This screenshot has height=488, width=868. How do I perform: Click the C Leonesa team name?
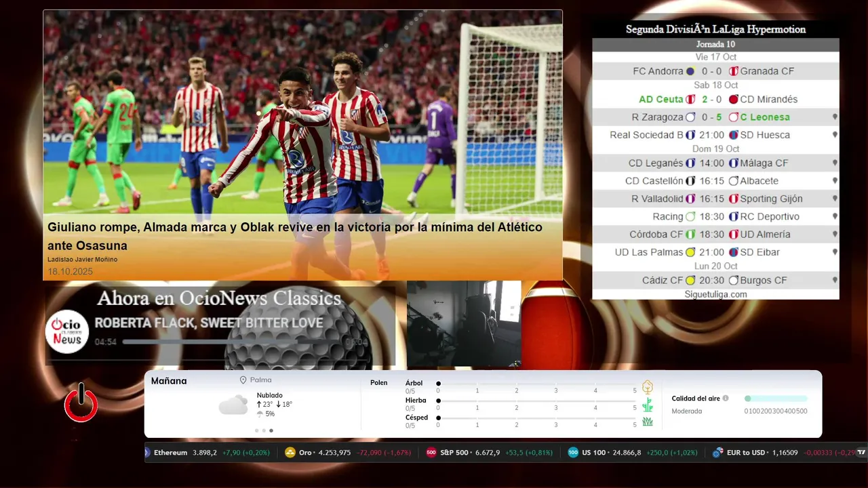[765, 117]
